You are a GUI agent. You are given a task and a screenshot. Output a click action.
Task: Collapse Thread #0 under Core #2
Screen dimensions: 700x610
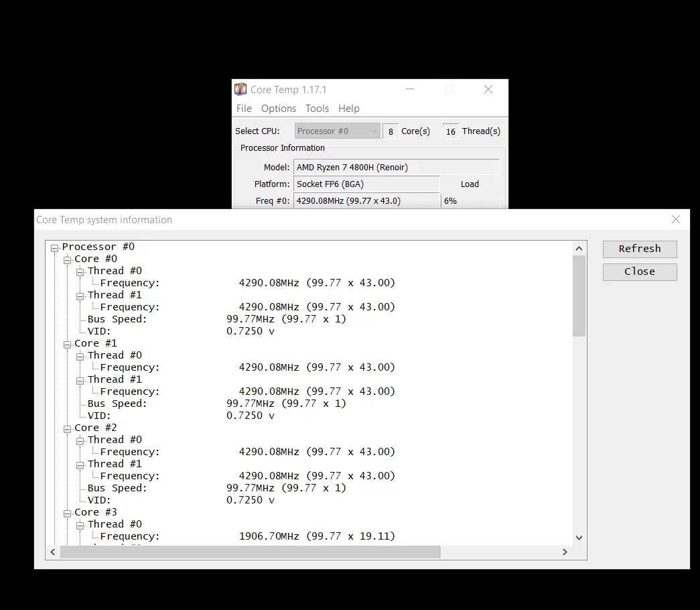80,441
